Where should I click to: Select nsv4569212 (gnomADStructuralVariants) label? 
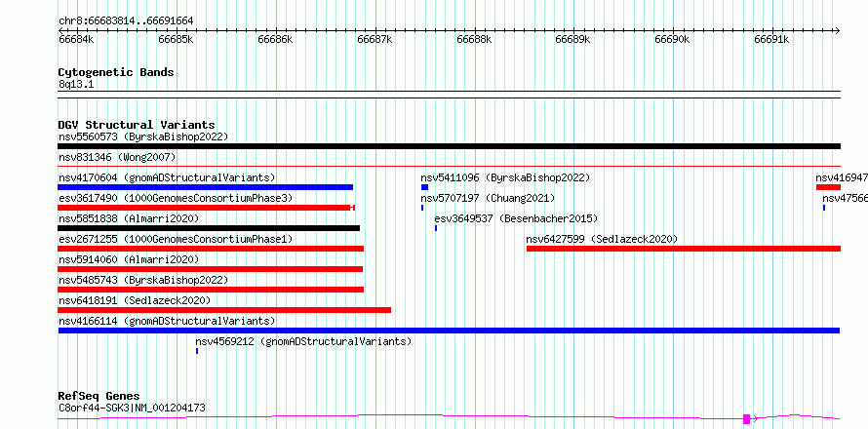click(304, 341)
